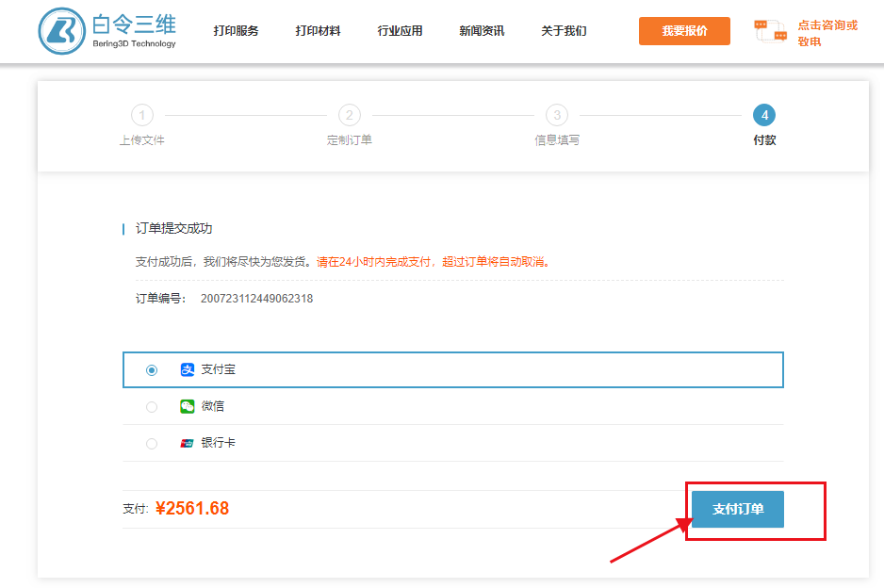Click the chat consultation icon
884x588 pixels.
point(770,31)
